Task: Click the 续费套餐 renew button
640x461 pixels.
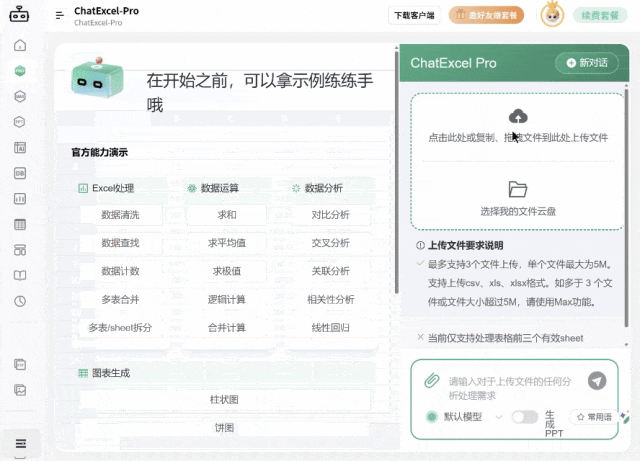Action: 600,16
